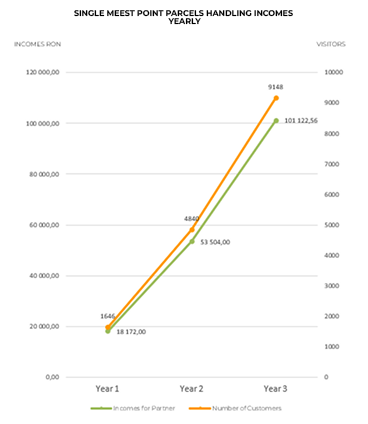Click the Number of Customers legend entry
This screenshot has width=368, height=424.
(235, 408)
